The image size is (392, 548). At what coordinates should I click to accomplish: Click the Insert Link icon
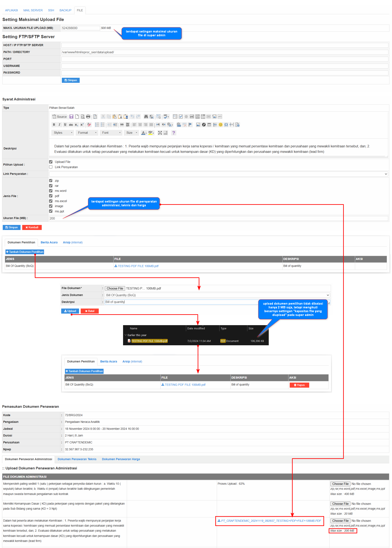[x=179, y=125]
